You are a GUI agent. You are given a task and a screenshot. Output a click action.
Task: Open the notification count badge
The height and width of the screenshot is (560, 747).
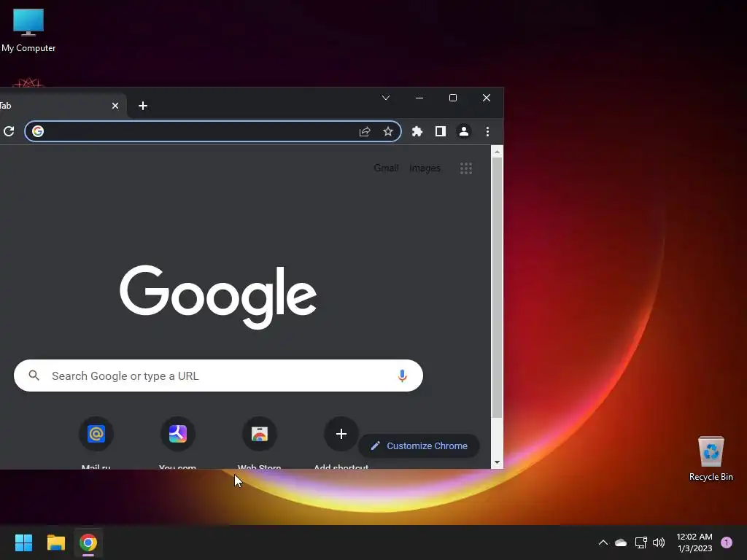click(x=727, y=542)
